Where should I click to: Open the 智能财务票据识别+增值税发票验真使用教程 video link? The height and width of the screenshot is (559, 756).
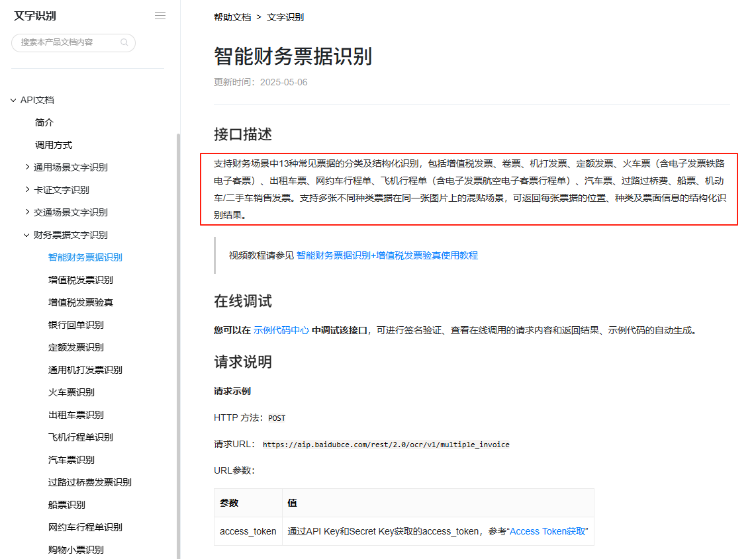click(387, 255)
